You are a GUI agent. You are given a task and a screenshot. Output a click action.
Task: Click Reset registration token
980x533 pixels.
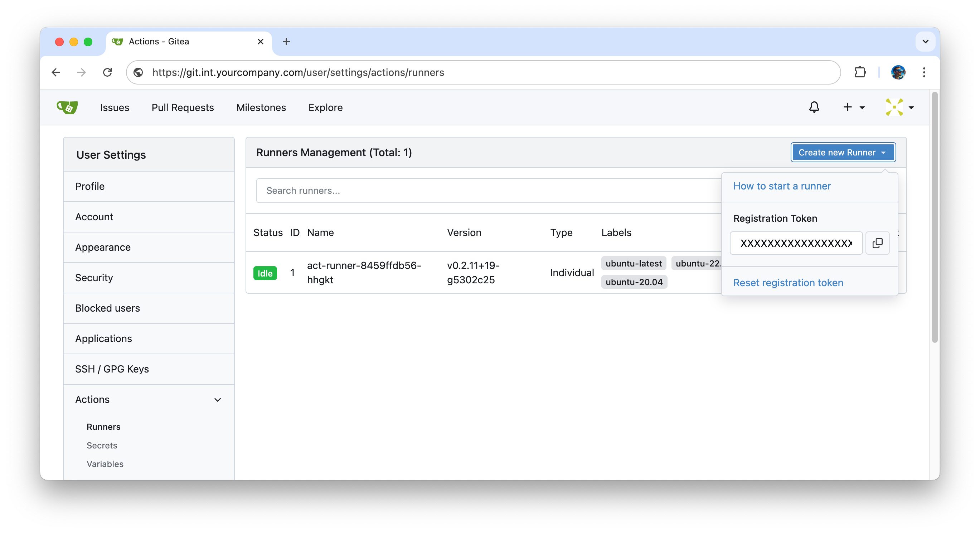coord(788,283)
